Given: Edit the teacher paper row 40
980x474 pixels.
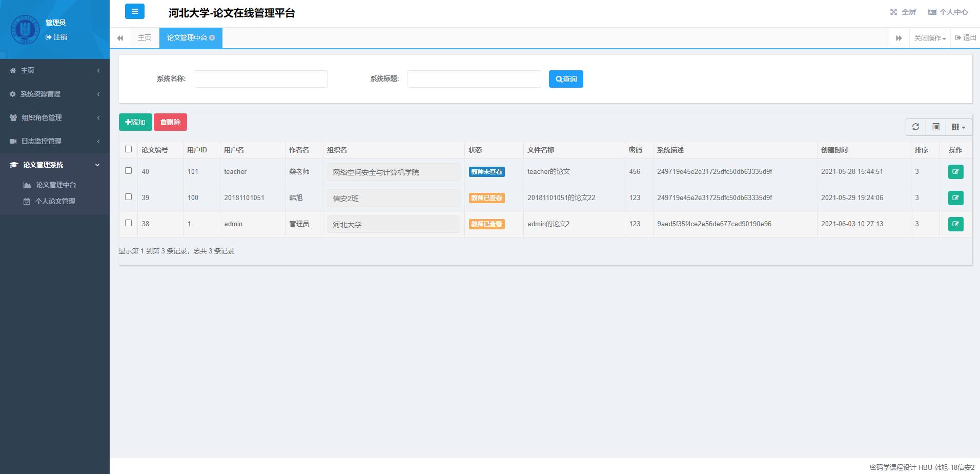Looking at the screenshot, I should [955, 172].
